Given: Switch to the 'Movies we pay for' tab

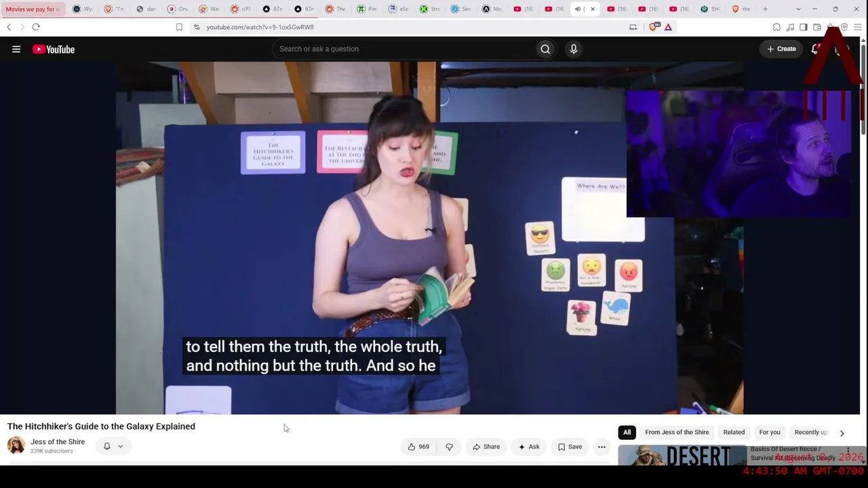Looking at the screenshot, I should (33, 9).
